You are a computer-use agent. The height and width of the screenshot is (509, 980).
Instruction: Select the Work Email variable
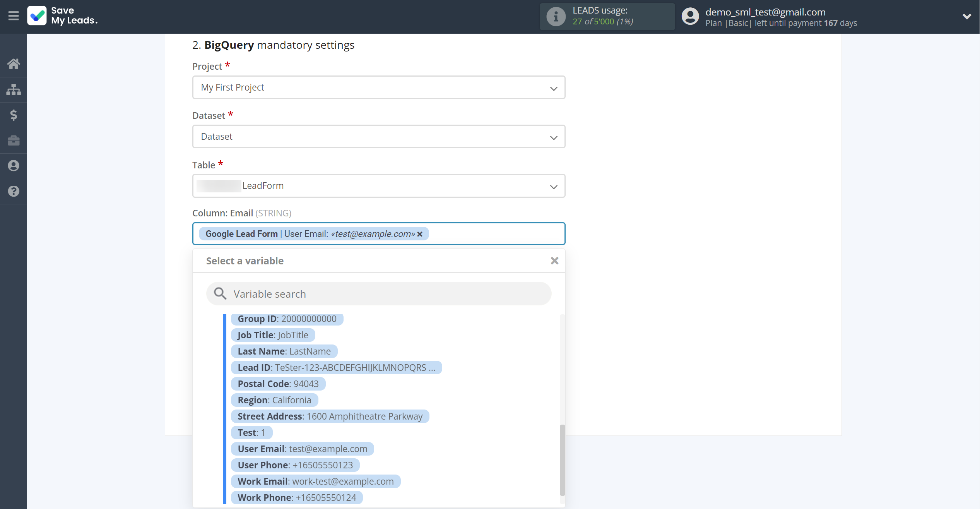[x=316, y=482]
